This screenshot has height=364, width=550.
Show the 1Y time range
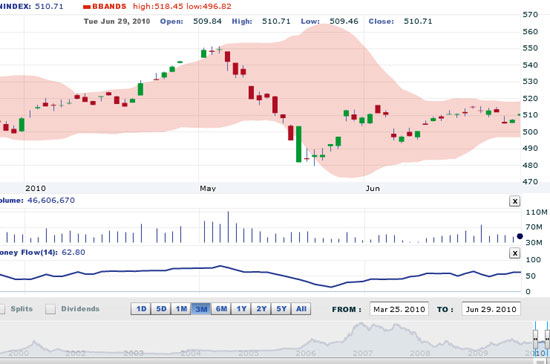(241, 309)
